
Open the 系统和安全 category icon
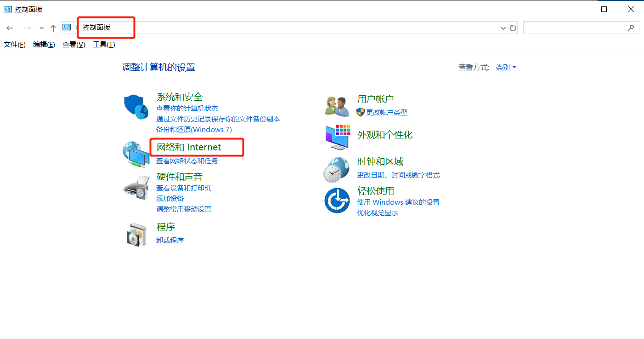tap(136, 106)
